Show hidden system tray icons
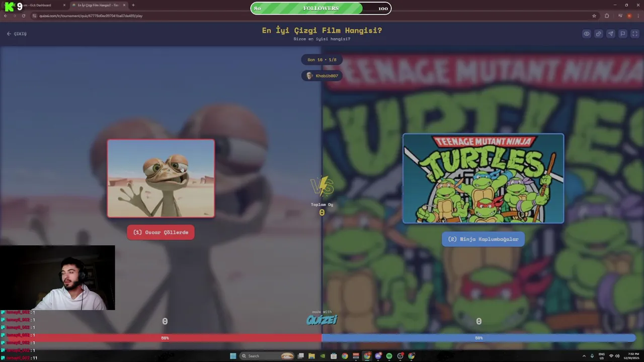The width and height of the screenshot is (644, 362). [x=584, y=356]
